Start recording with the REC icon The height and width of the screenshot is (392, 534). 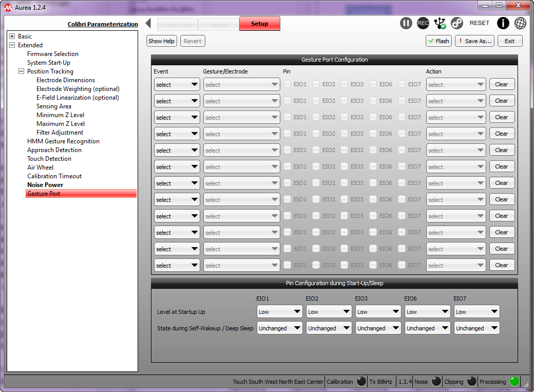[x=423, y=23]
